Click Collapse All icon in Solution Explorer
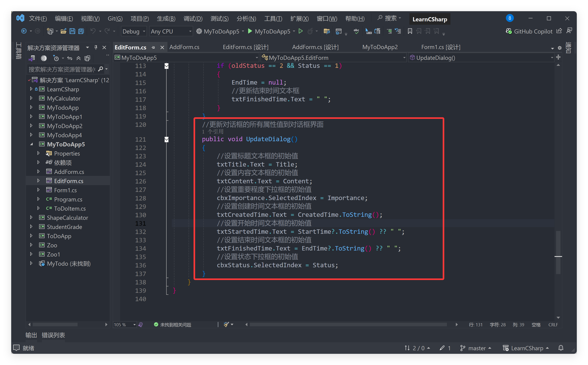 (x=79, y=58)
